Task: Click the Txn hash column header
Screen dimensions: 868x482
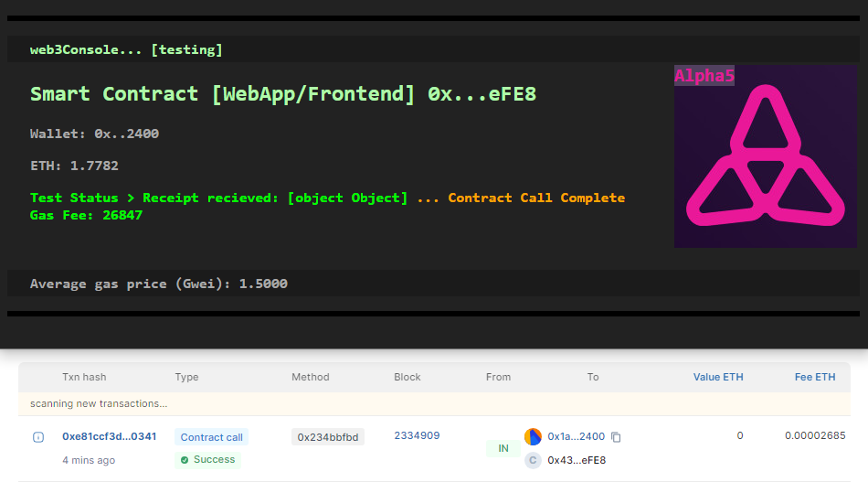Action: point(84,377)
